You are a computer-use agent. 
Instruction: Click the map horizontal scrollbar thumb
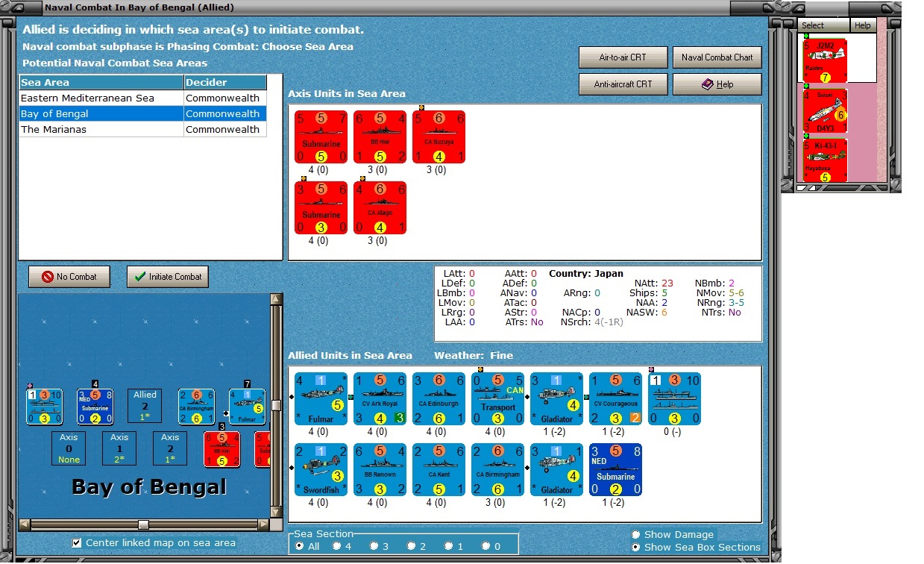(x=143, y=525)
